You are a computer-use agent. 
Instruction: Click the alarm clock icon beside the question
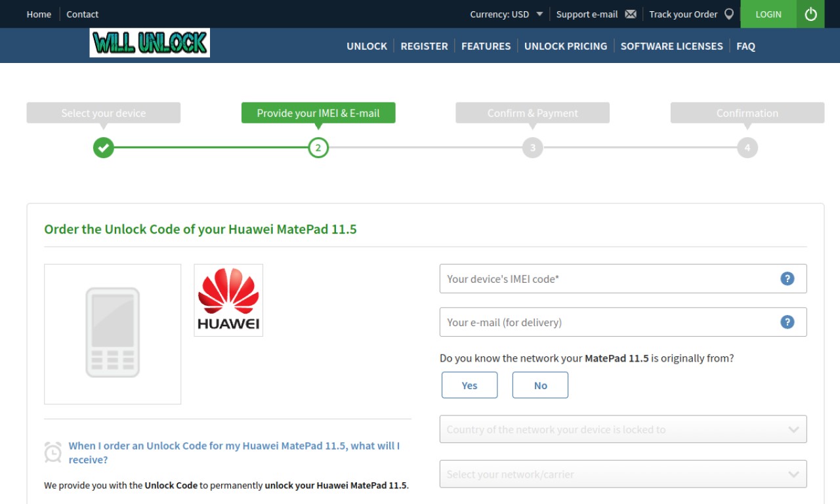click(x=53, y=452)
